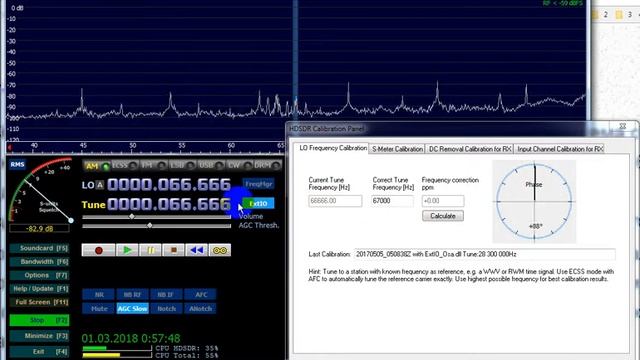Screen dimensions: 640x360
Task: Click the green play button
Action: pyautogui.click(x=127, y=250)
